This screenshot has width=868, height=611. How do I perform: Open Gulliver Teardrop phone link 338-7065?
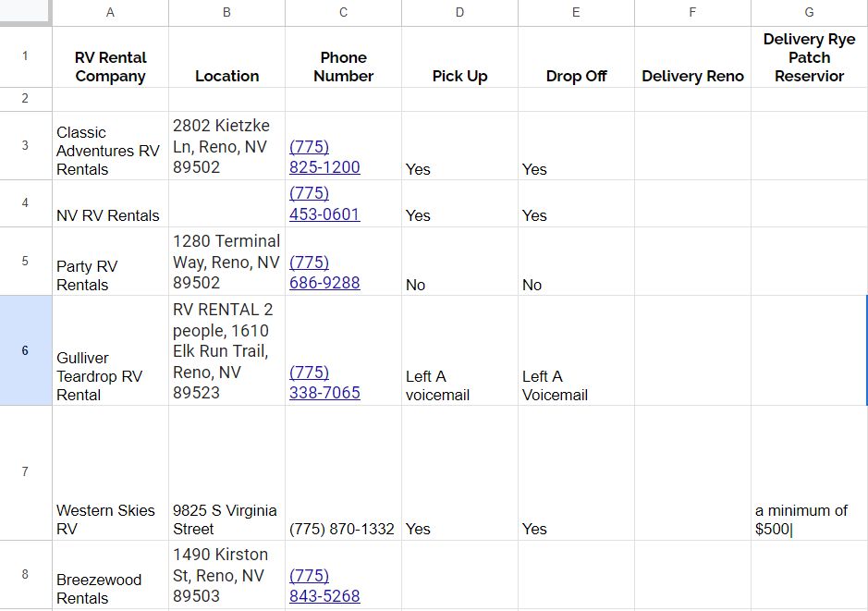[x=324, y=383]
